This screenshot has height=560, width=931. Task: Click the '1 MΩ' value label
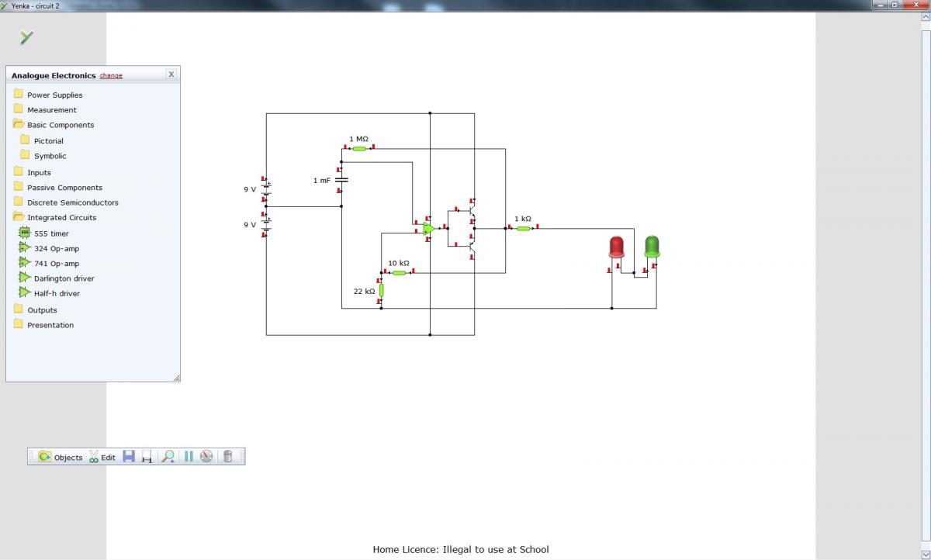click(x=358, y=139)
